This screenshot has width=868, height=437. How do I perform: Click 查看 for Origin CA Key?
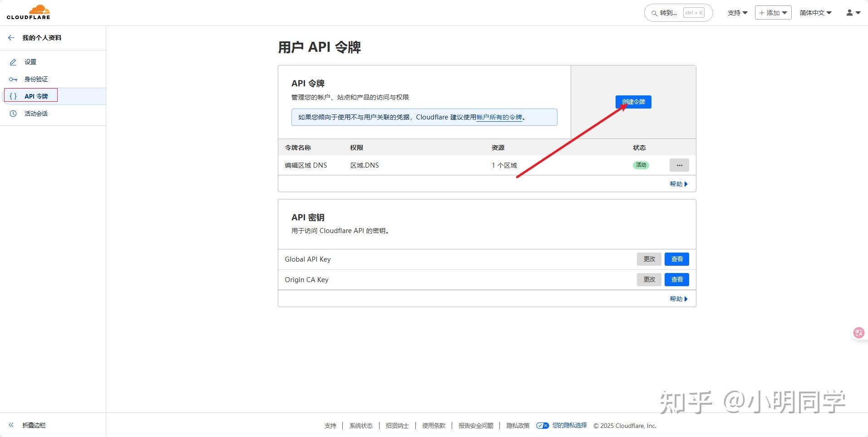coord(676,279)
